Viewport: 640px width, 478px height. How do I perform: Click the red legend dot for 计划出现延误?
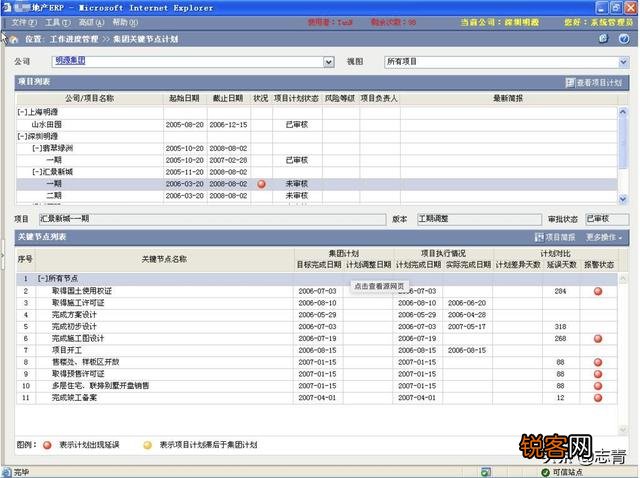(47, 445)
